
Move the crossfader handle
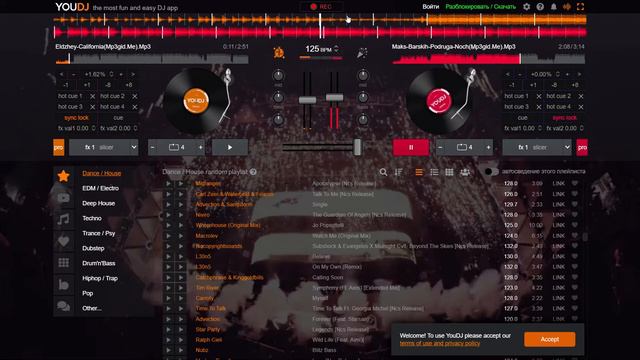pyautogui.click(x=357, y=147)
